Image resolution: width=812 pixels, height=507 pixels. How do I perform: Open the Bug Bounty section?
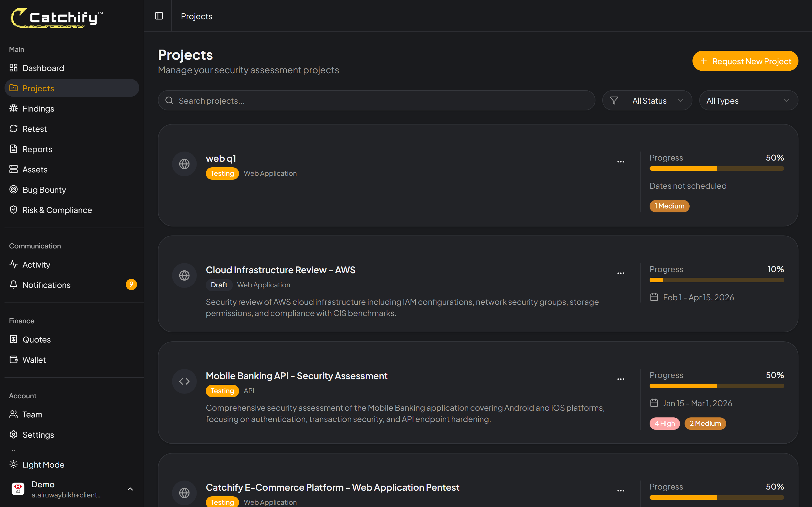pos(44,190)
